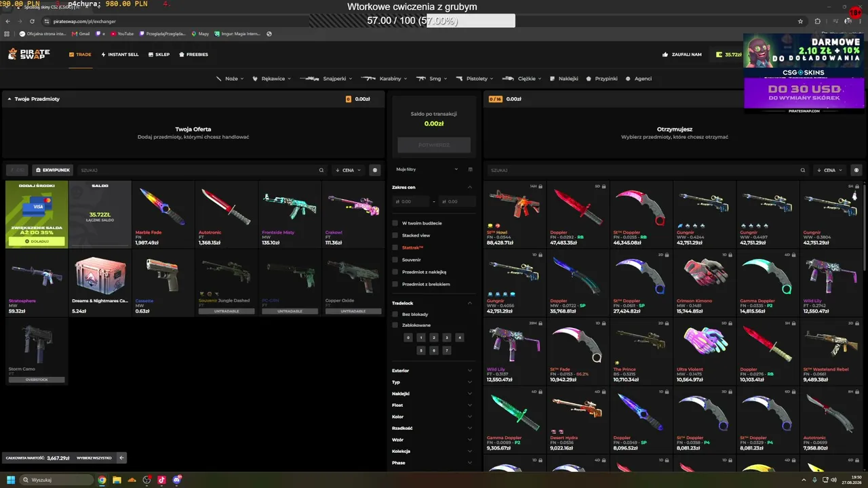The width and height of the screenshot is (868, 488).
Task: Select the Stratosphere skin
Action: coord(37,283)
